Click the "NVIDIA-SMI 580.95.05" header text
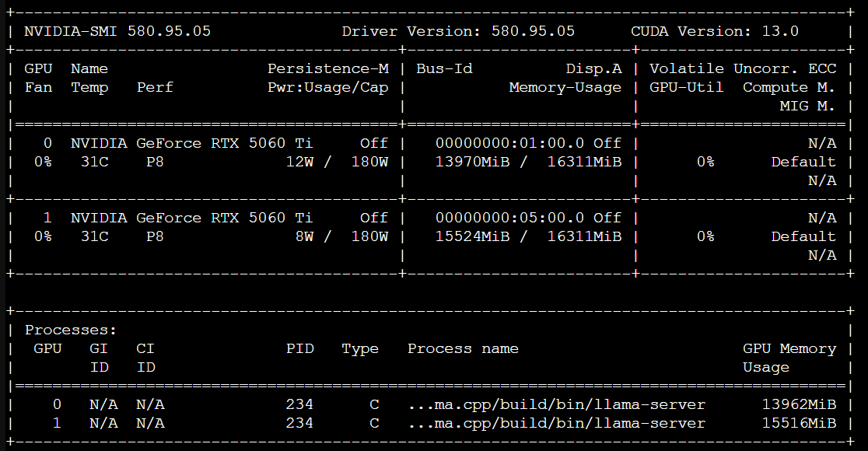This screenshot has height=451, width=868. click(x=117, y=31)
